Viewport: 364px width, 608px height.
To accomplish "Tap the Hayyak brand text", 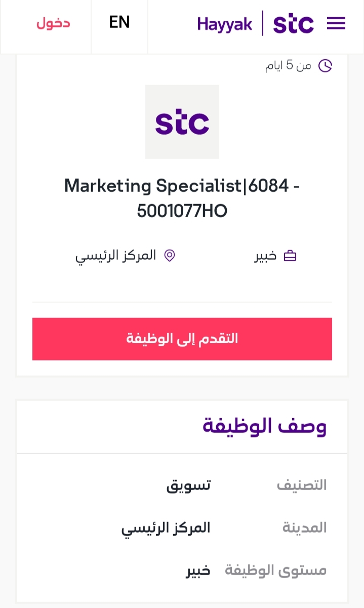I will tap(225, 24).
